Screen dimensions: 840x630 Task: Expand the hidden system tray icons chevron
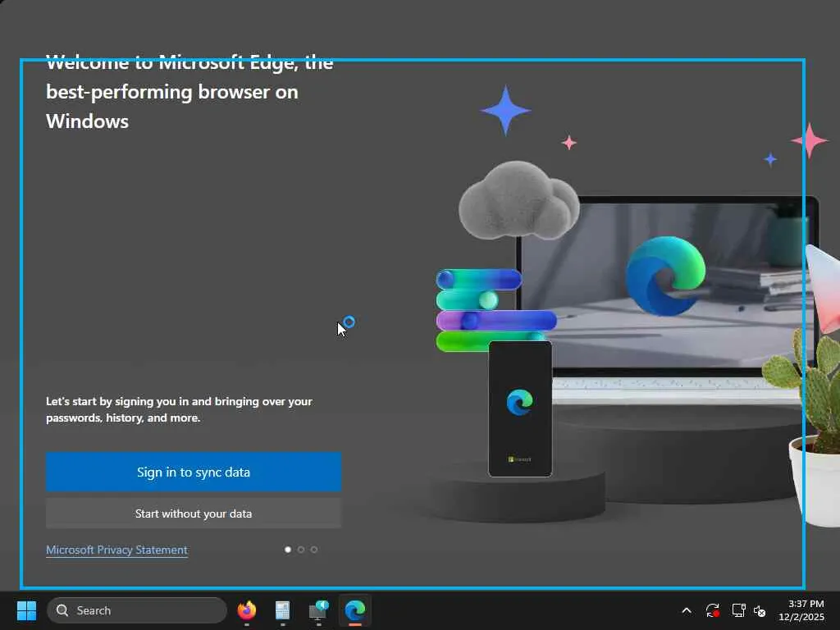pyautogui.click(x=687, y=610)
